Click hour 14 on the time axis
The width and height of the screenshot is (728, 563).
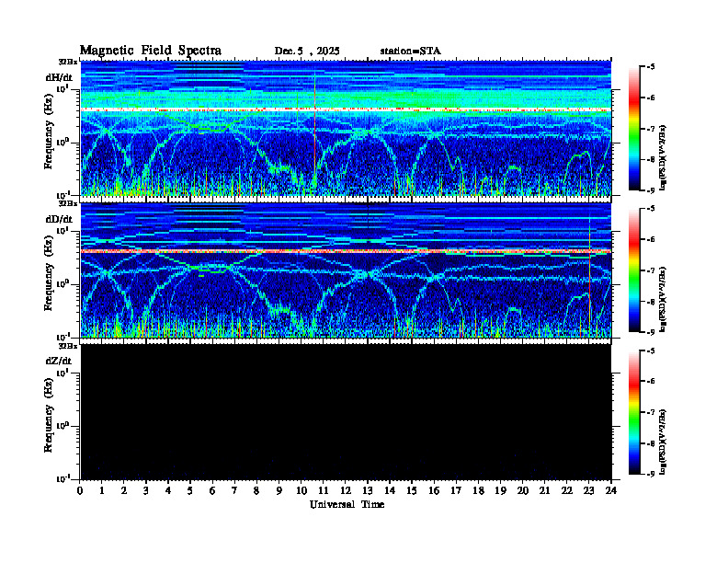[390, 491]
